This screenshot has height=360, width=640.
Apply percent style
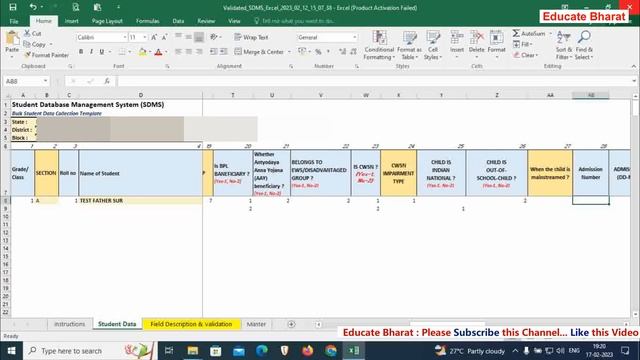pos(318,52)
